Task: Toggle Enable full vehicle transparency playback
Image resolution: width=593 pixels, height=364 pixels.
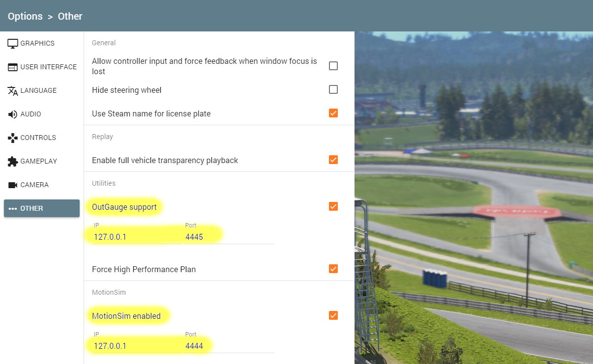Action: [333, 160]
